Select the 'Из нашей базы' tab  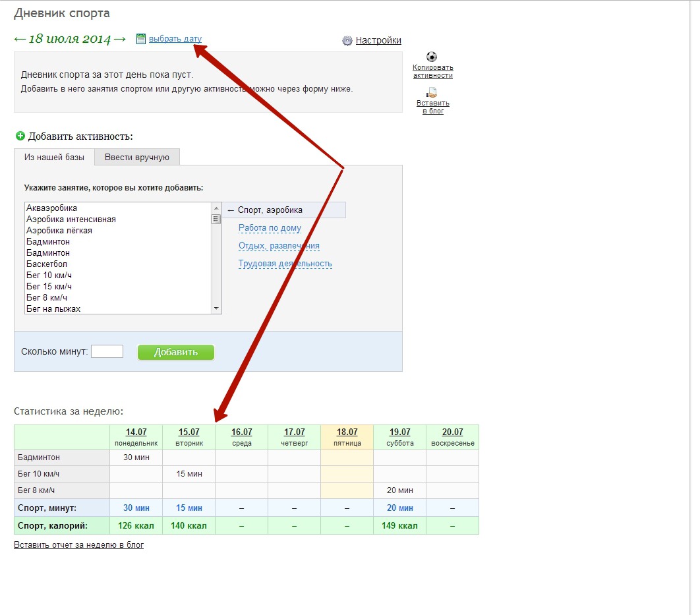54,157
